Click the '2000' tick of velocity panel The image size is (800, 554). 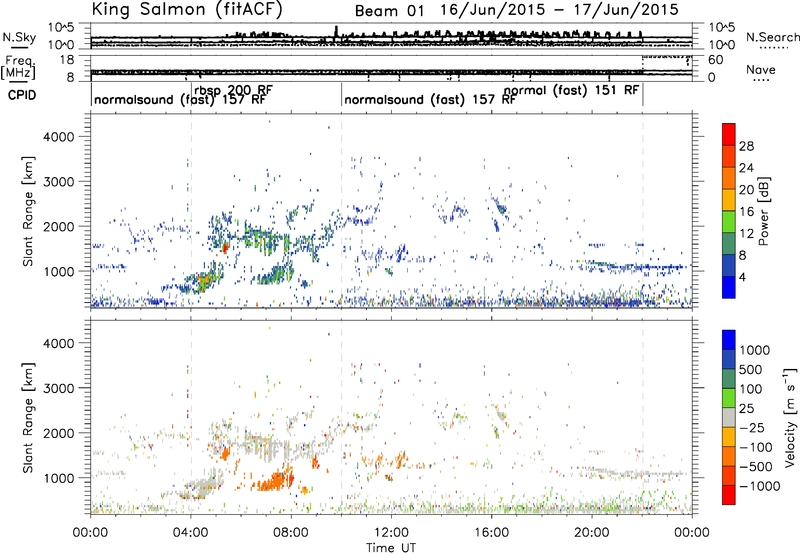(59, 433)
